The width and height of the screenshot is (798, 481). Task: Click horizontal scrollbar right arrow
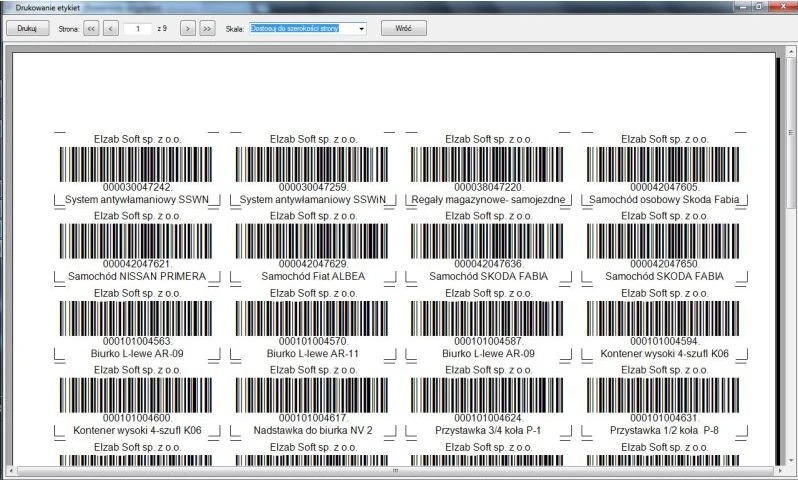[779, 471]
